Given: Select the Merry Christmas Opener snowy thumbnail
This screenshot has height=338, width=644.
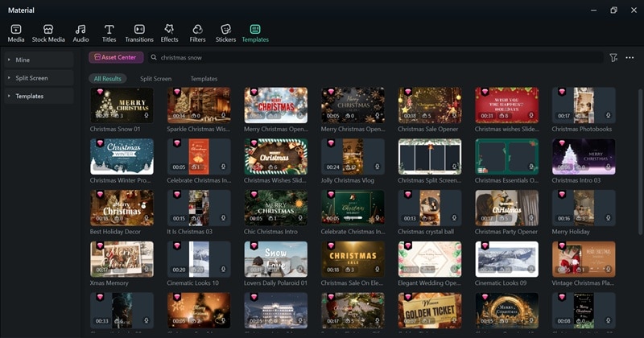Looking at the screenshot, I should [276, 105].
